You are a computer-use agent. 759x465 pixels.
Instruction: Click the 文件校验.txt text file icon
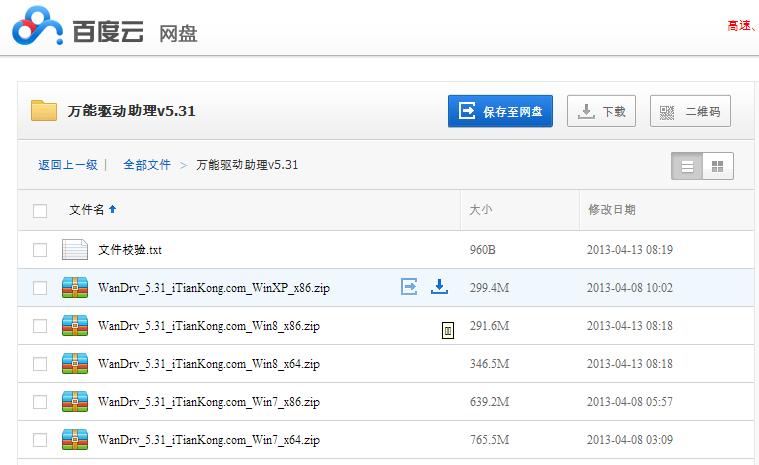point(75,250)
